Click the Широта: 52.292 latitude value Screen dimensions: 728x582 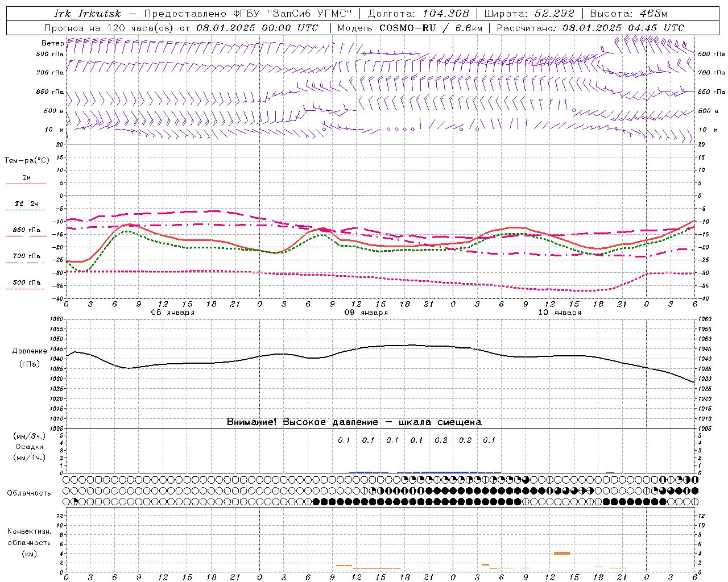click(x=530, y=14)
